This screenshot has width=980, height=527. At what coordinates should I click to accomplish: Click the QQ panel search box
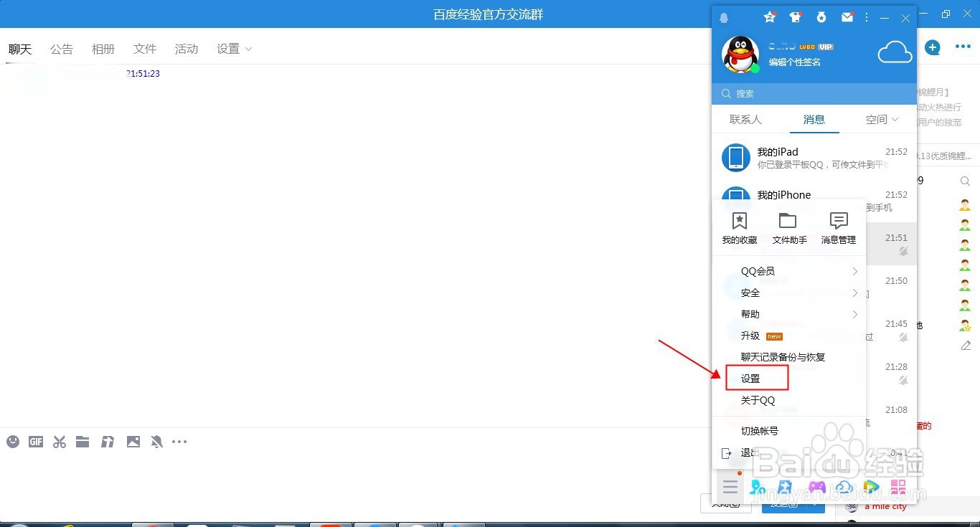click(814, 93)
